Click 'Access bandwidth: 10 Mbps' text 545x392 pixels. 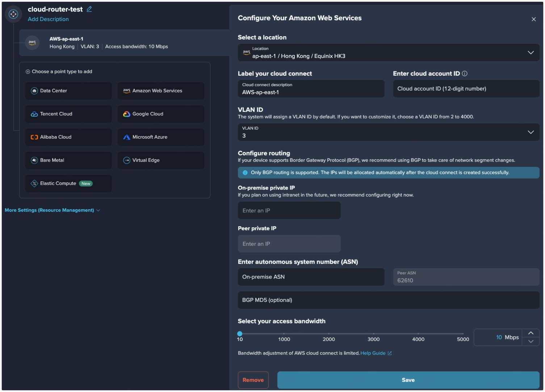(137, 47)
